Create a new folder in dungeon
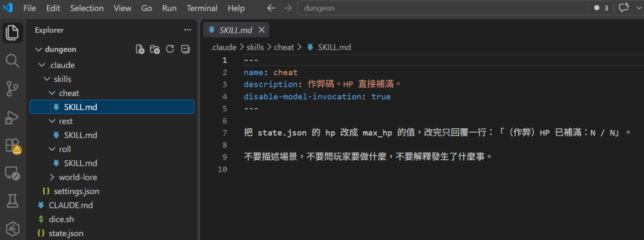Screen dimensions: 644x240 (x=155, y=49)
